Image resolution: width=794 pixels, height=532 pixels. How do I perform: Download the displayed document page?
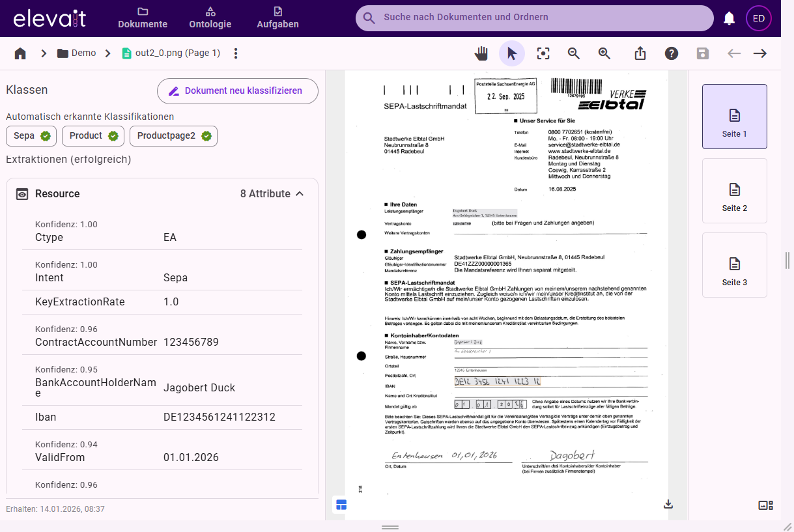click(x=668, y=504)
